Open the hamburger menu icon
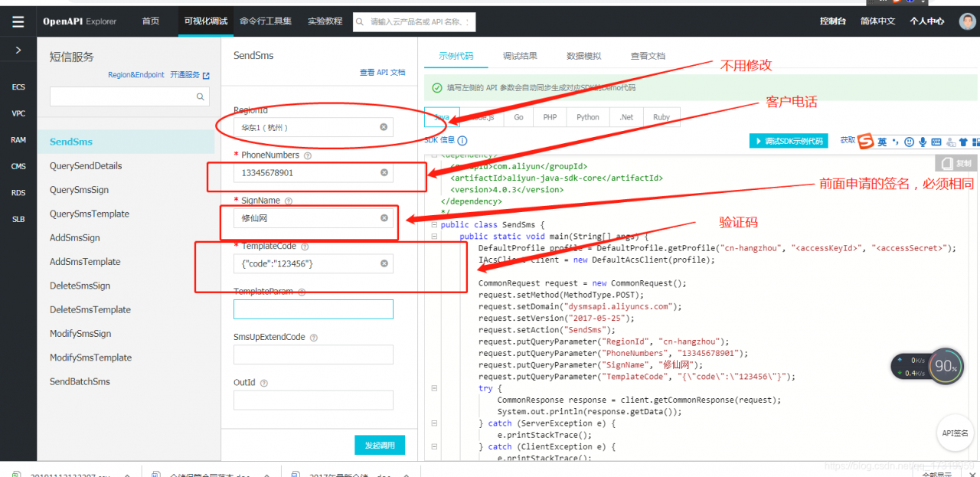 pos(18,21)
